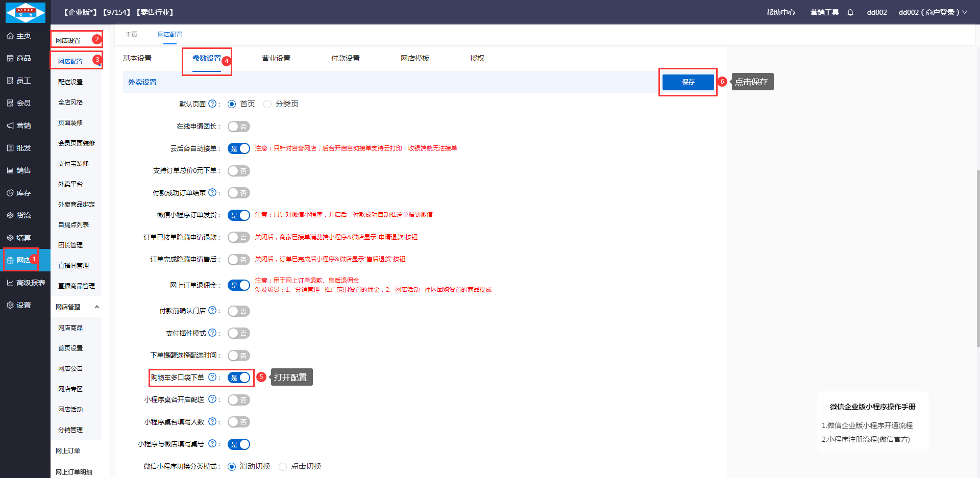Click the notification bell icon
Image resolution: width=980 pixels, height=478 pixels.
(x=850, y=12)
